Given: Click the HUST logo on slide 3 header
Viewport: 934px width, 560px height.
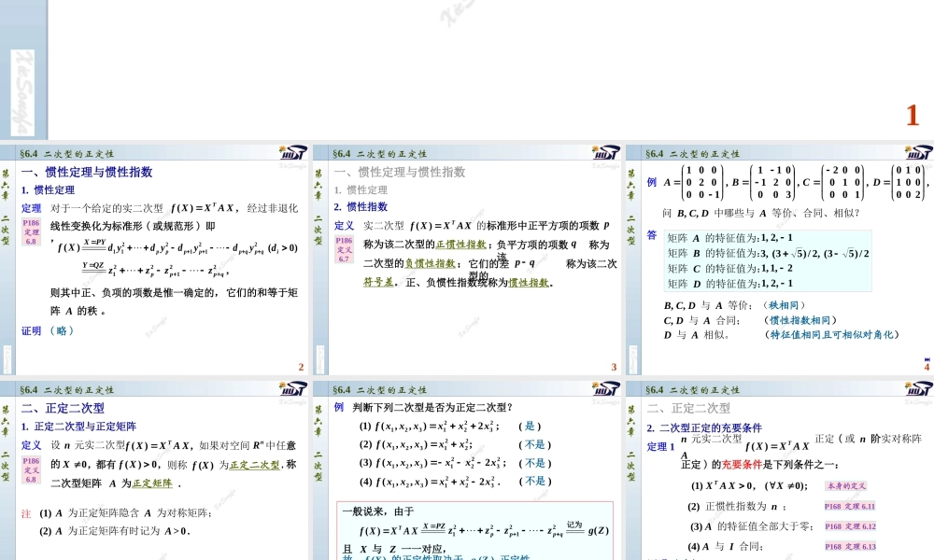Looking at the screenshot, I should pos(605,151).
